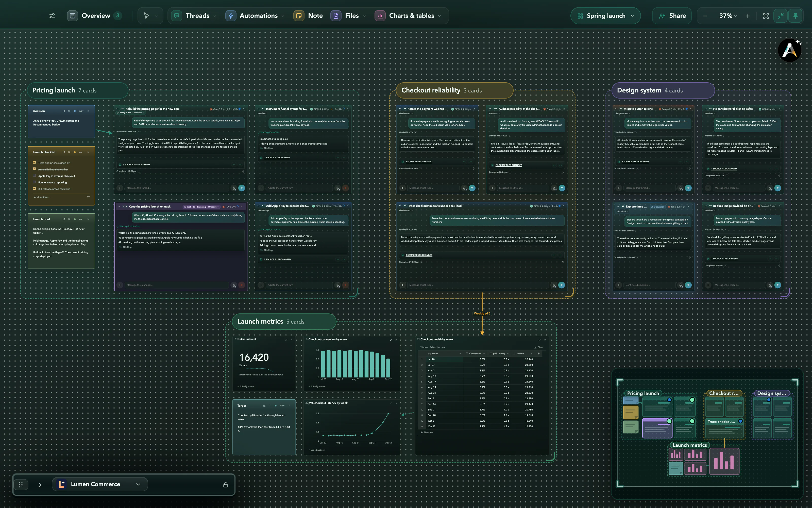Click the lightbulb icon in Rotate payment webhook thread
Screen dimensions: 812x508
click(x=473, y=169)
